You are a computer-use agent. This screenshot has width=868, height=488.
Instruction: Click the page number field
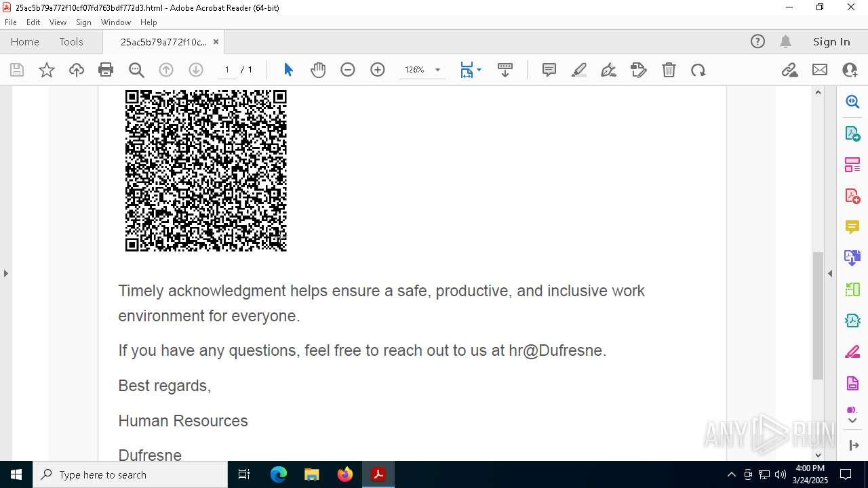point(227,70)
